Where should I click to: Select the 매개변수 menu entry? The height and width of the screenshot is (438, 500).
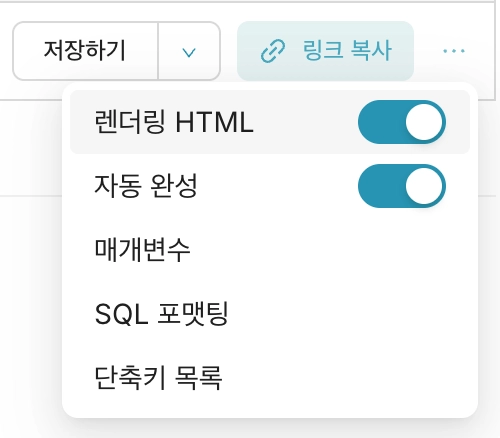[270, 250]
